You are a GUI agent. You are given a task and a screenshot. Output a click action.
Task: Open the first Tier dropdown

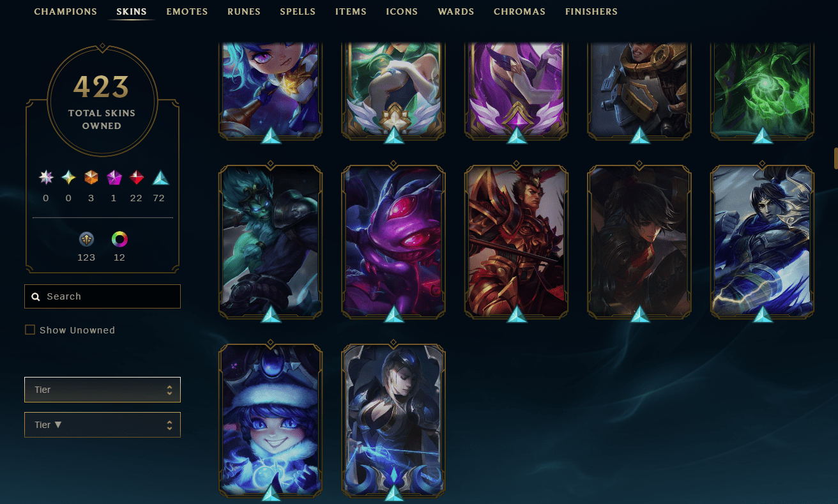102,390
